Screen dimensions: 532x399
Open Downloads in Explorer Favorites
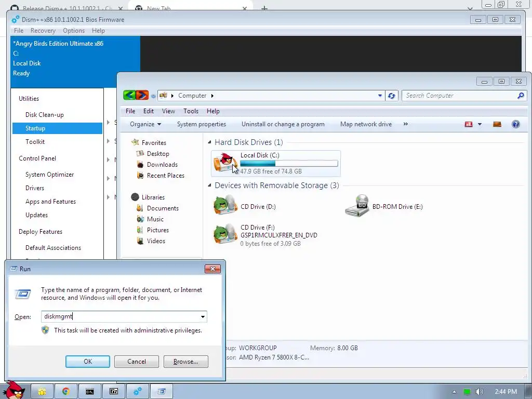(x=157, y=165)
